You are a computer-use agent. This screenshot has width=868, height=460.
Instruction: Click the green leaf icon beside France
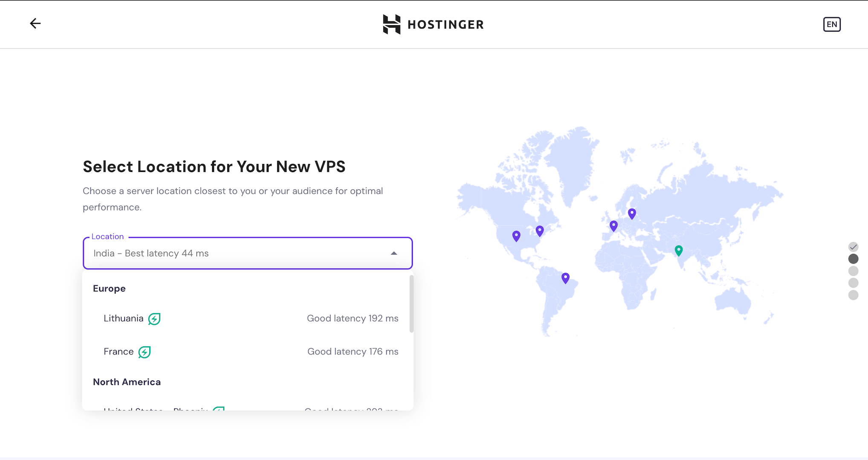145,352
